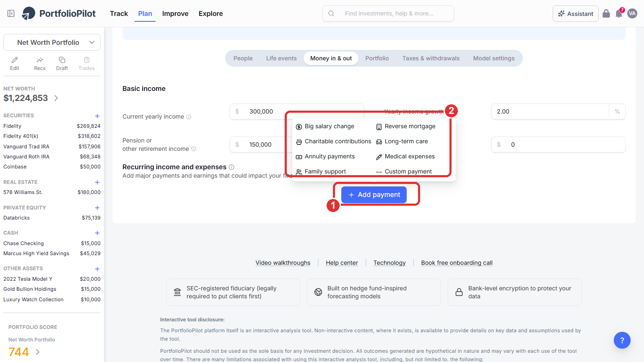Open Luxury Watch Collection row
The width and height of the screenshot is (644, 362).
click(52, 300)
